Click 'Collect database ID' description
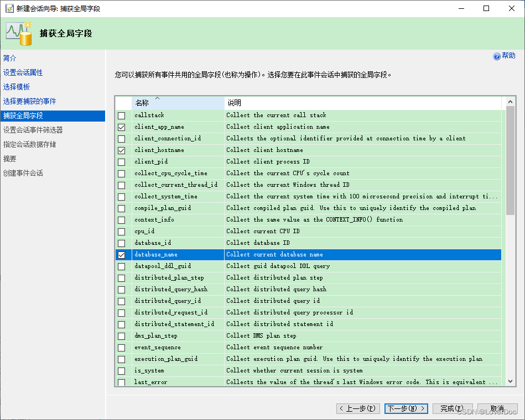Screen dimensions: 525x420 coord(258,243)
